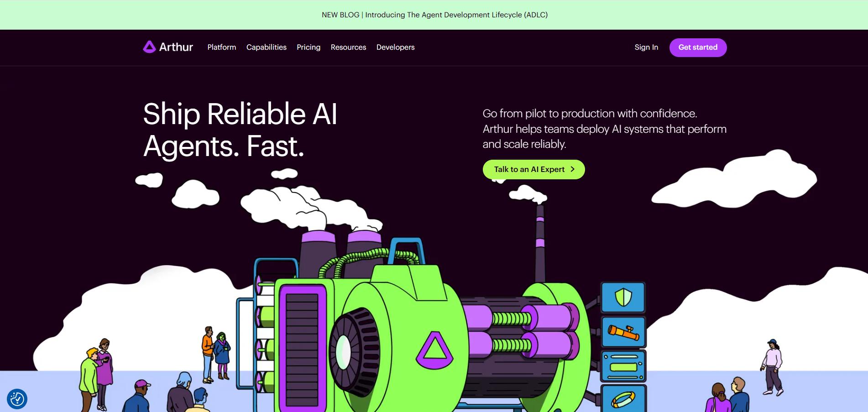Image resolution: width=868 pixels, height=412 pixels.
Task: Select Developers in the navigation bar
Action: (395, 47)
